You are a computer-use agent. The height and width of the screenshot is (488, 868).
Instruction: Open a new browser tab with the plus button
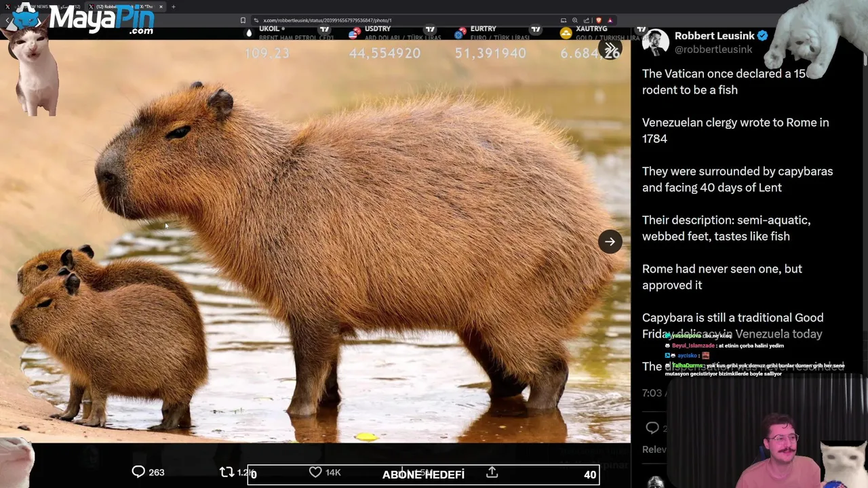pos(173,7)
